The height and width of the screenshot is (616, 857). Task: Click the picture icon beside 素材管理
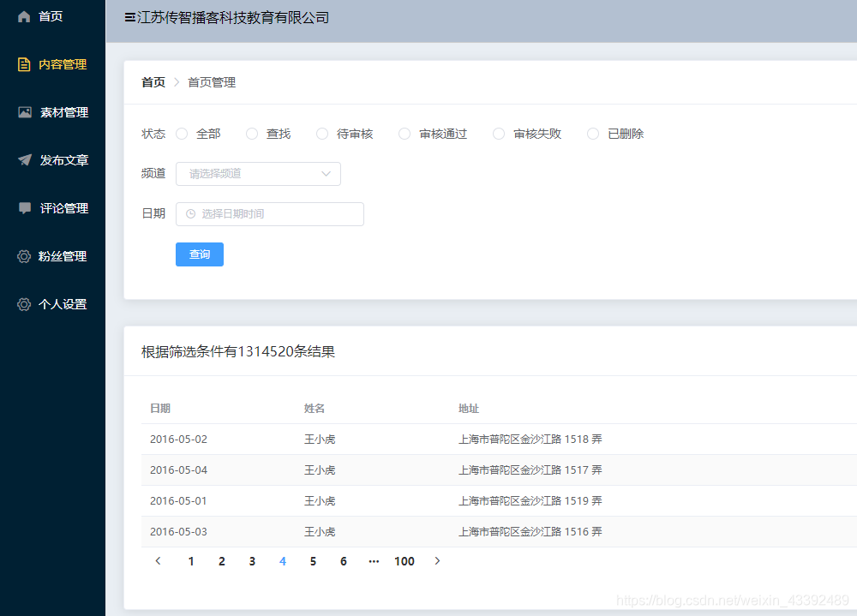point(25,112)
